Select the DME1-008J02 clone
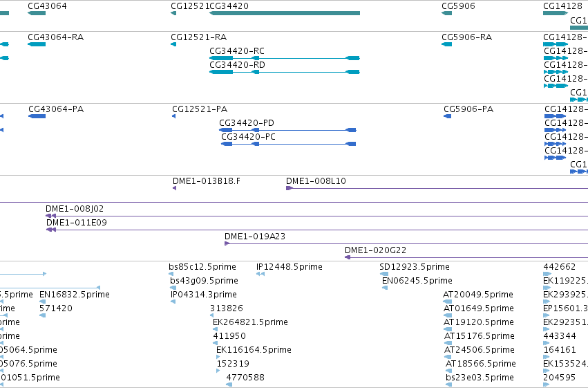The width and height of the screenshot is (588, 388). tap(316, 216)
